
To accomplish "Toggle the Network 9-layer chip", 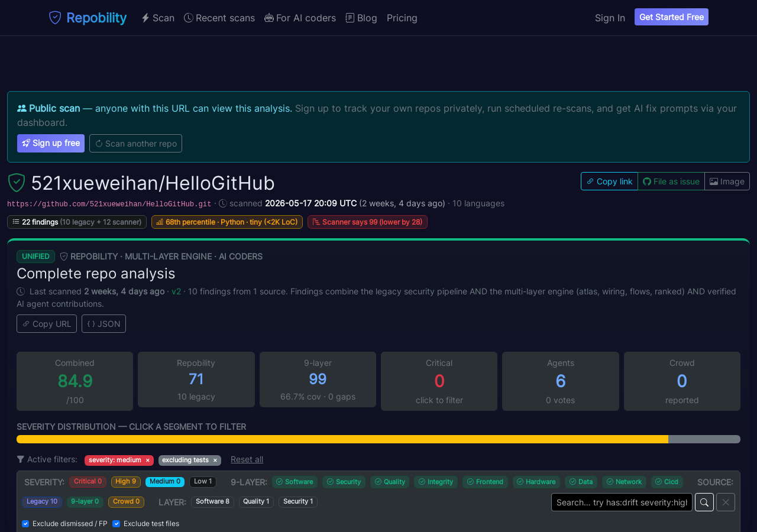I will [624, 482].
